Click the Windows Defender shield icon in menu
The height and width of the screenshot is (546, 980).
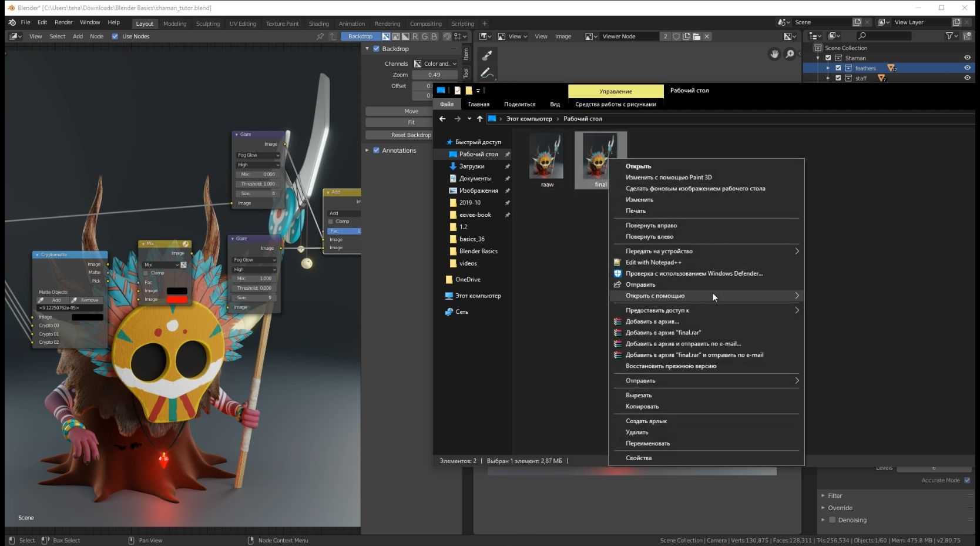point(617,273)
